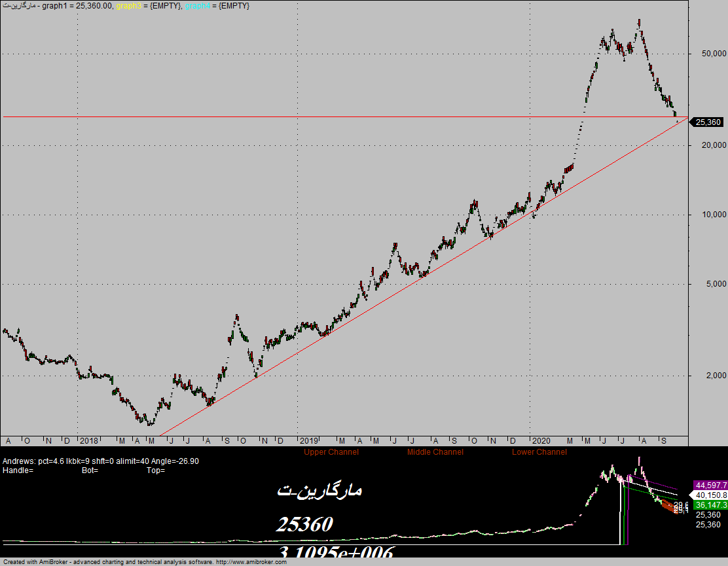
Task: Select the purple 44,597.7 value tag
Action: [710, 486]
